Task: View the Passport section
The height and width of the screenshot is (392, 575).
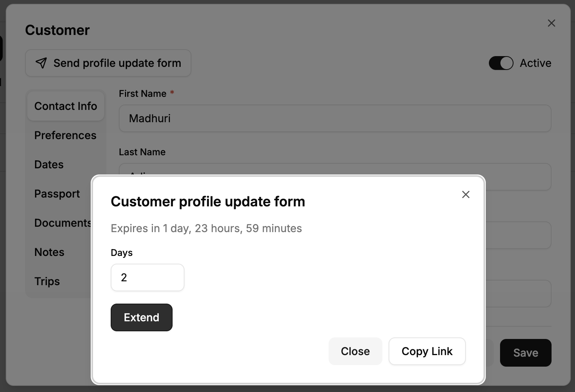Action: tap(57, 194)
